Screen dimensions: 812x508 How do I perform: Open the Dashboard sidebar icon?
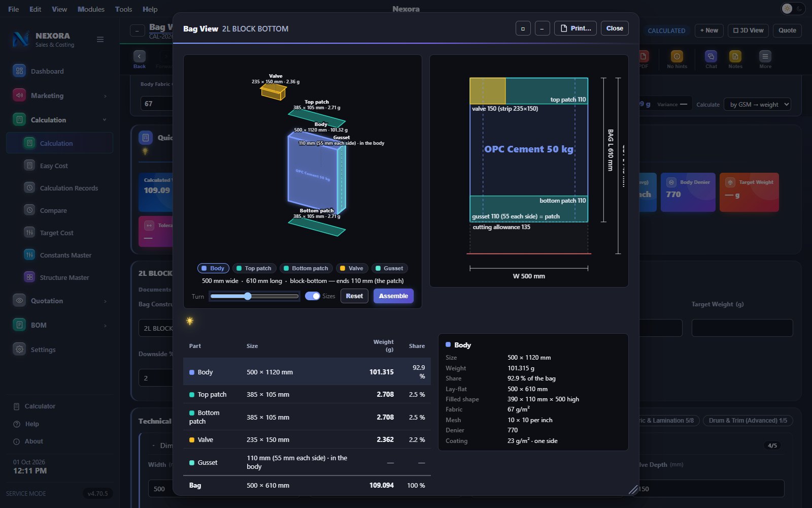pos(19,71)
